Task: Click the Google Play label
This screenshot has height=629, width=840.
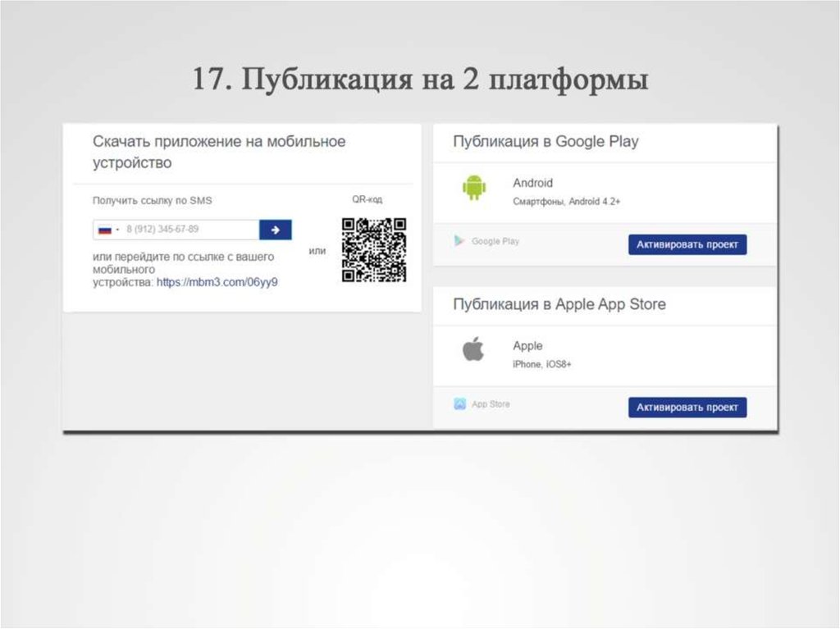Action: click(x=495, y=241)
